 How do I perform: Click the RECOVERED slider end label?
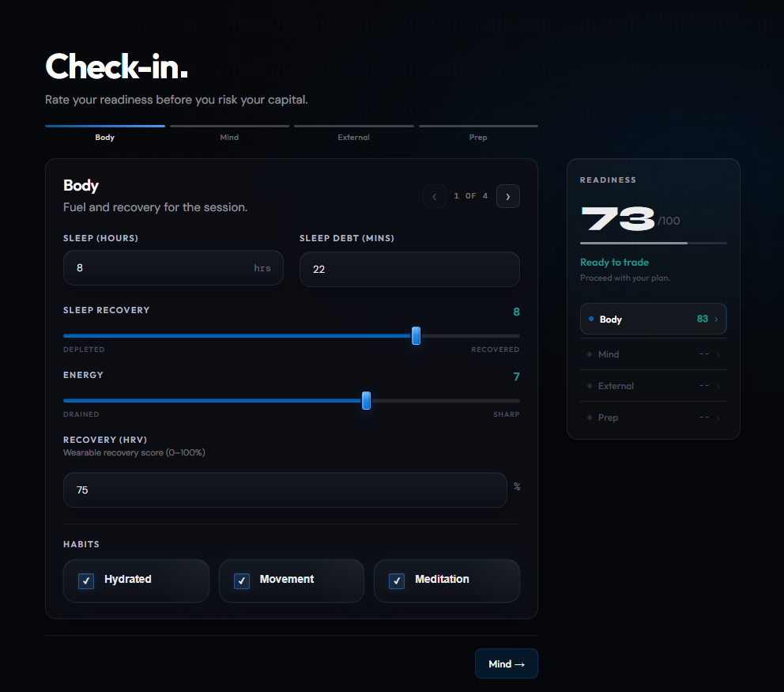click(x=495, y=350)
